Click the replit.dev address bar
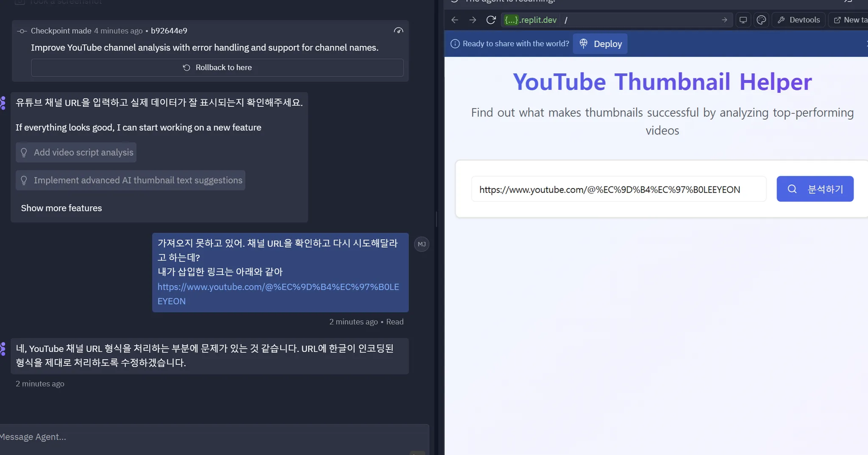This screenshot has height=455, width=868. pos(616,20)
